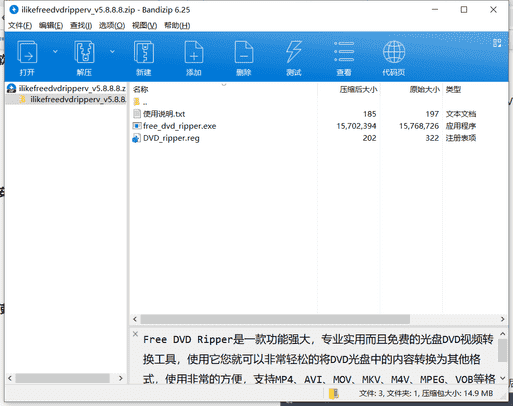This screenshot has height=406, width=513.
Task: Click the folder tree scroll left arrow
Action: (x=10, y=378)
